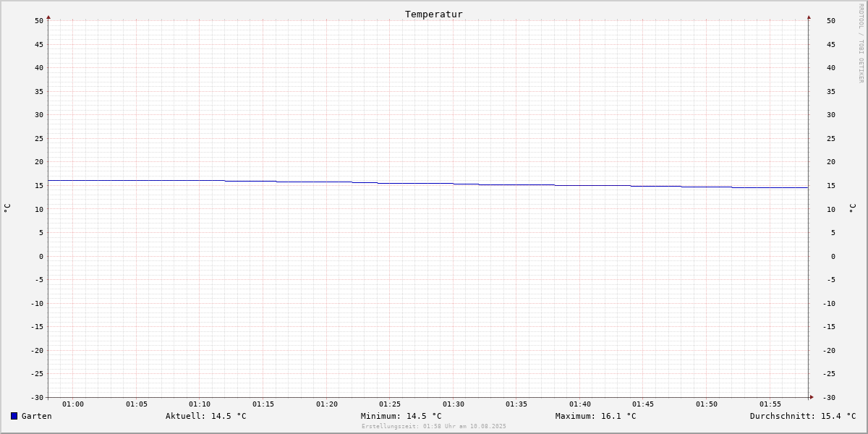Viewport: 868px width, 434px height.
Task: Click the 01:55 time axis label
Action: tap(770, 404)
